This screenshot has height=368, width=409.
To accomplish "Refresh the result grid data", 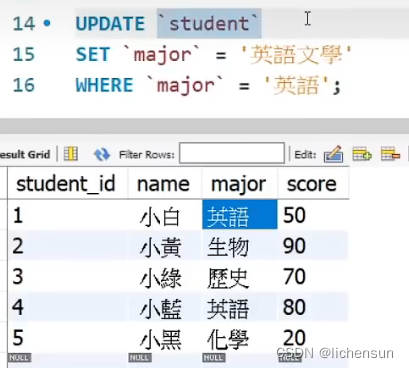I will click(102, 154).
